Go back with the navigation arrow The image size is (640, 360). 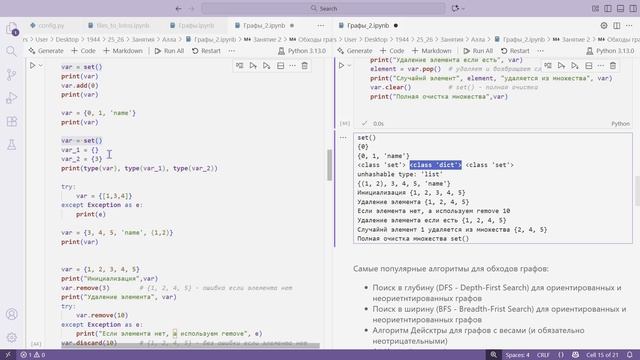click(178, 8)
